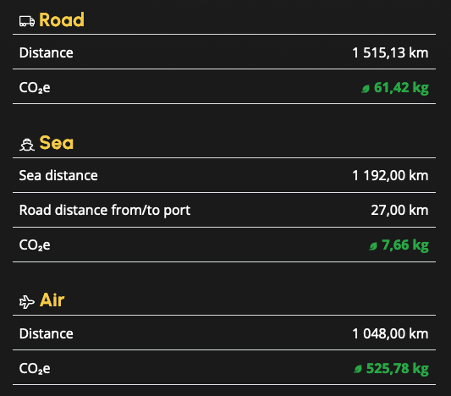Click the Road distance value 1 515,13 km
451x396 pixels.
(x=390, y=53)
